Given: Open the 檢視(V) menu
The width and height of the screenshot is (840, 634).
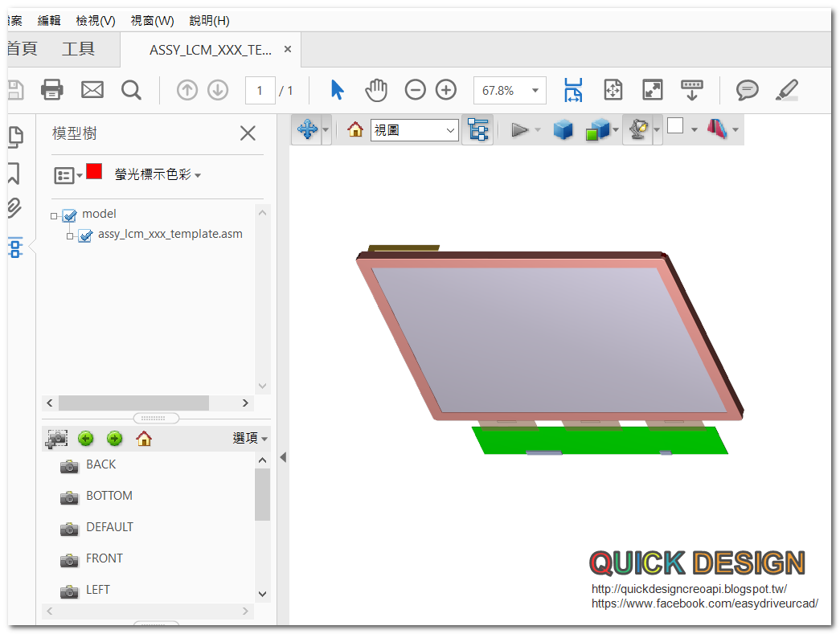Looking at the screenshot, I should [x=95, y=20].
